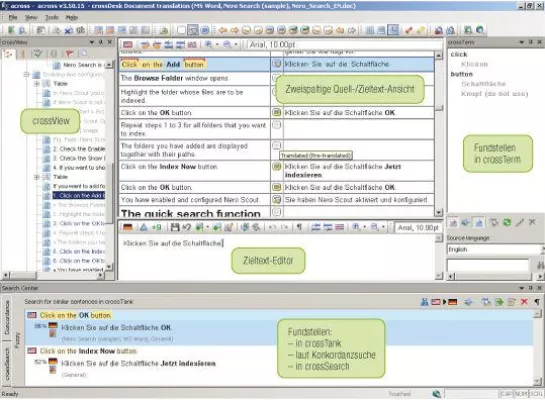Click the green refresh icon in crossTerm toolbar
The width and height of the screenshot is (545, 400).
tap(507, 222)
